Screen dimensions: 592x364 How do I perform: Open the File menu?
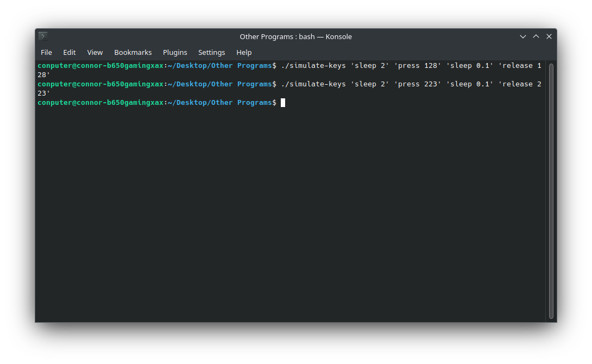coord(47,53)
